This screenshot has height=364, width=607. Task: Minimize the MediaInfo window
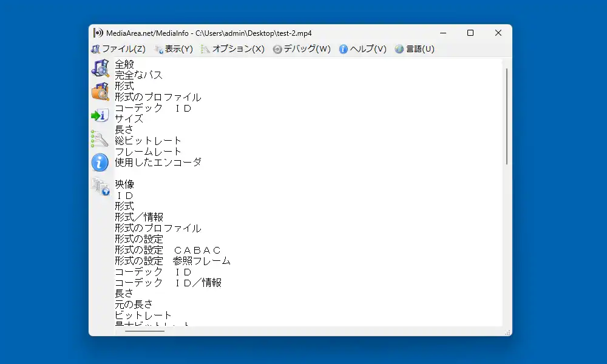point(443,33)
